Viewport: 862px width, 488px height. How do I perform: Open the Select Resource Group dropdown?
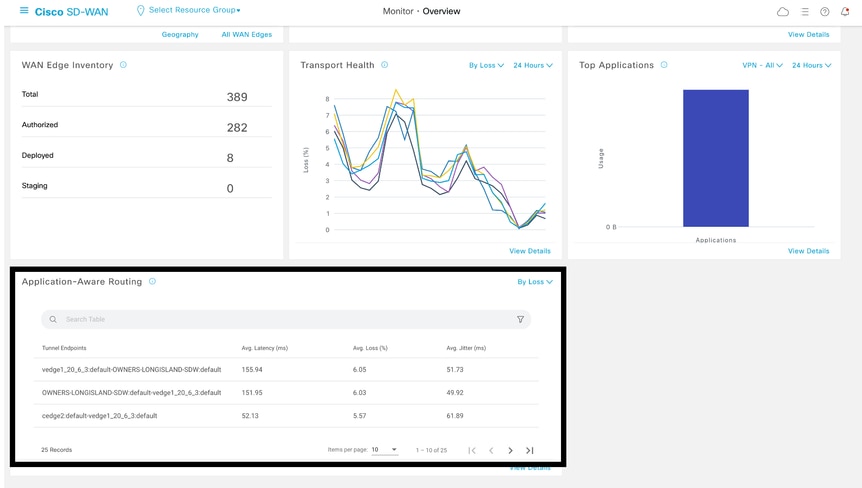188,10
